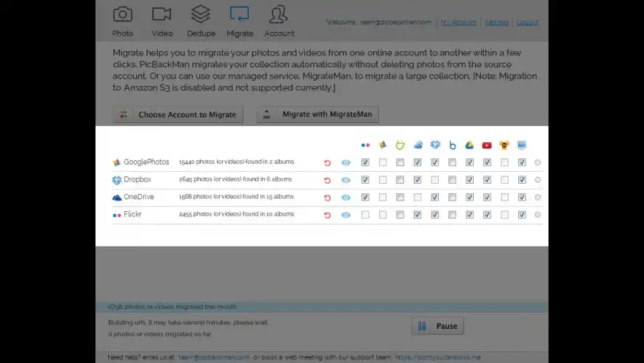Toggle the eye icon for Flickr row
644x363 pixels.
346,215
